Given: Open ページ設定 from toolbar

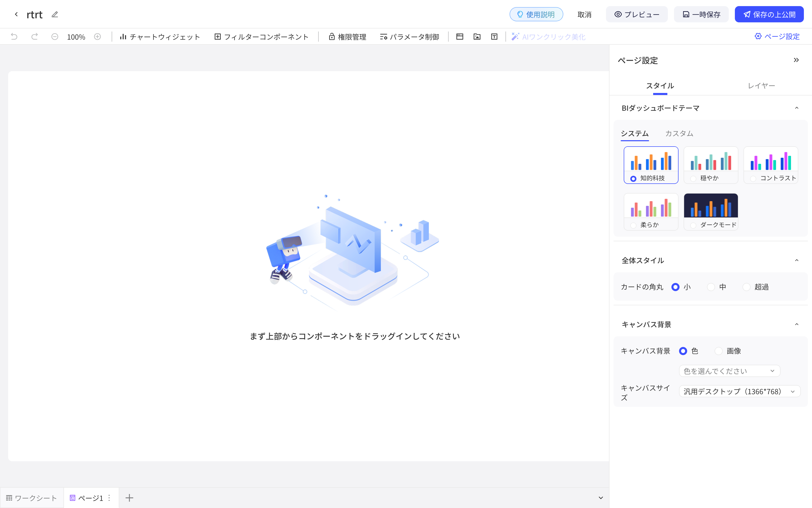Looking at the screenshot, I should (777, 36).
